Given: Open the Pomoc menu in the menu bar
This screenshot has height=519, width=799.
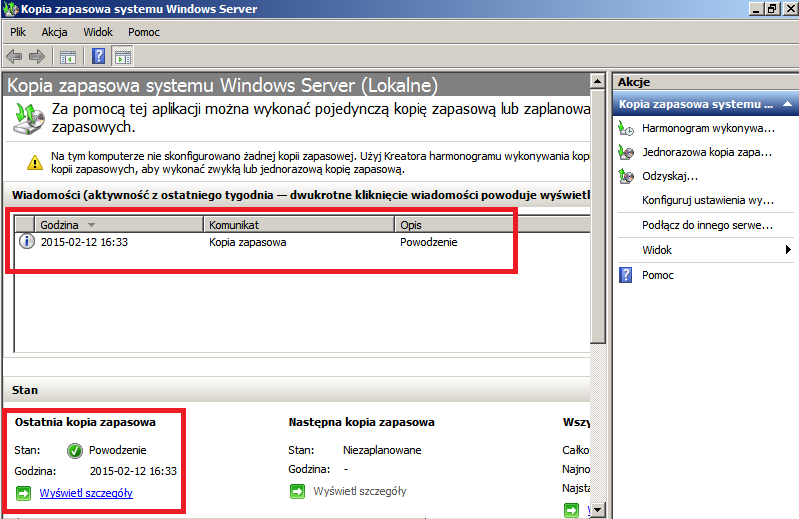Looking at the screenshot, I should pyautogui.click(x=144, y=32).
